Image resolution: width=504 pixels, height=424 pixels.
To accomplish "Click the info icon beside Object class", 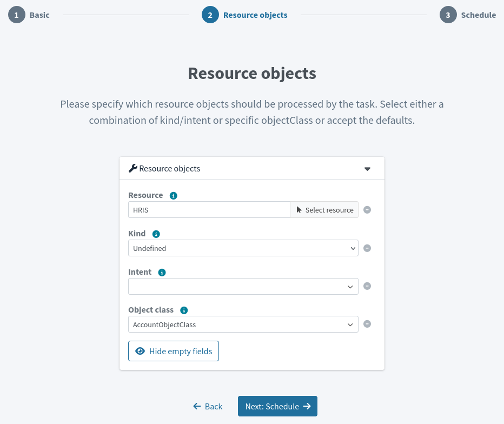I will 183,310.
